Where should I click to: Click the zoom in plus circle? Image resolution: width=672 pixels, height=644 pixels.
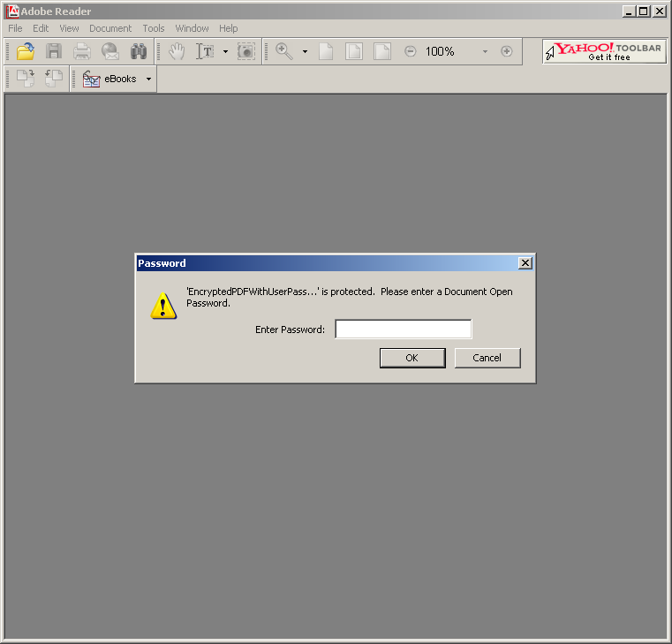tap(507, 51)
